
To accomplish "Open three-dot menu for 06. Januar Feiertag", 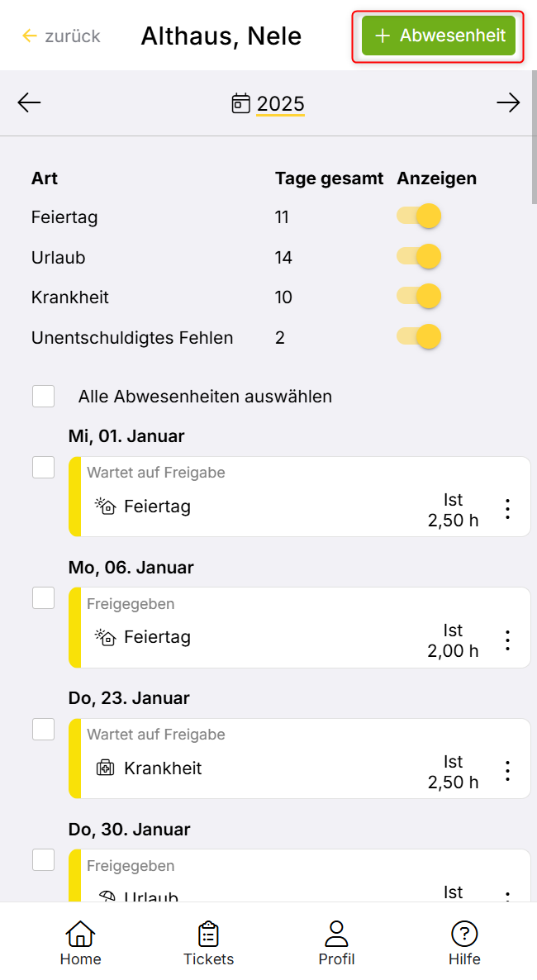I will (x=507, y=640).
